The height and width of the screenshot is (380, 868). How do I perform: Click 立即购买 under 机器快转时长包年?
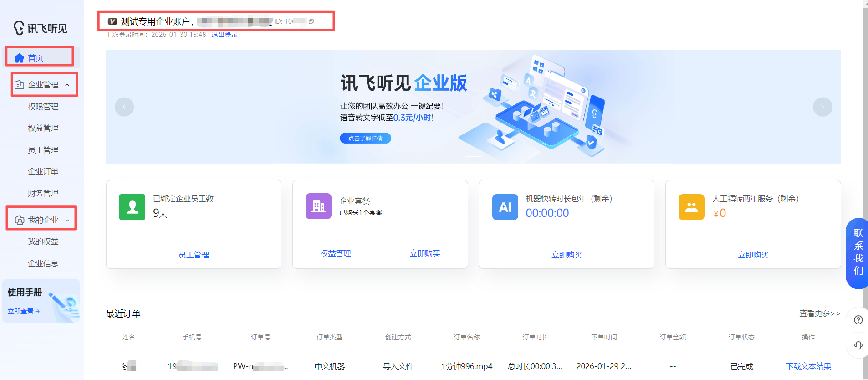point(567,255)
